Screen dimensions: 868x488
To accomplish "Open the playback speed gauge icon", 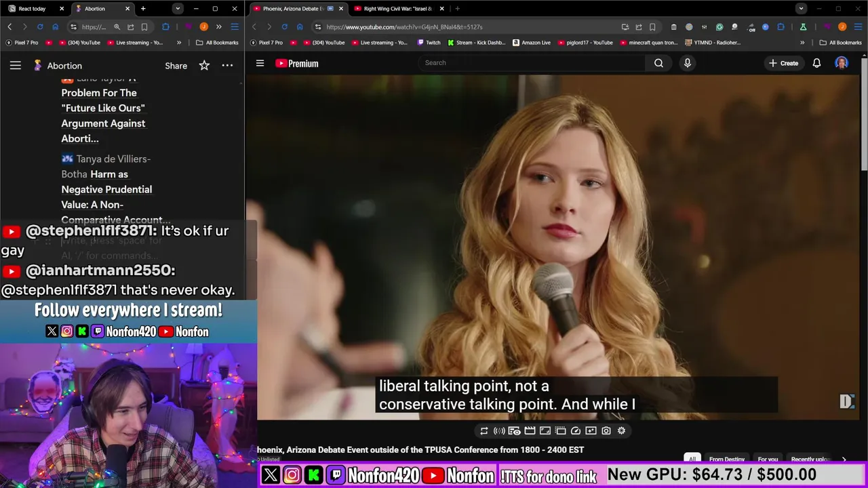I will coord(576,430).
